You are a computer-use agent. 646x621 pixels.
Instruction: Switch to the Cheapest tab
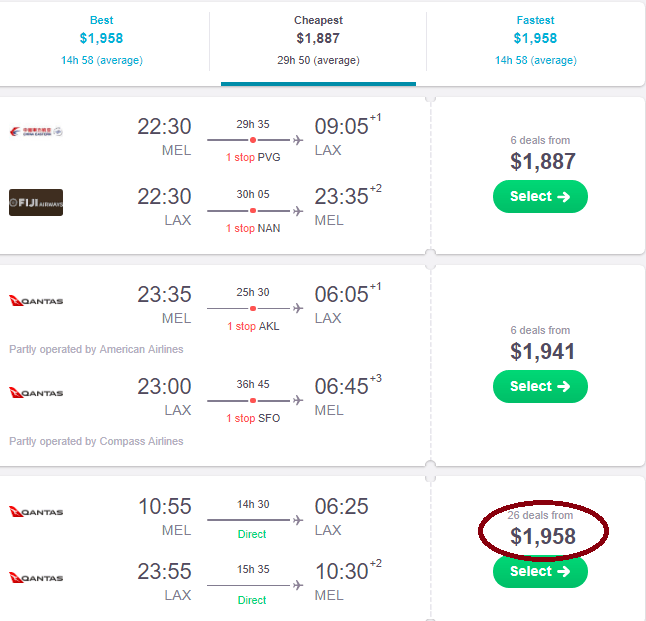pos(319,40)
